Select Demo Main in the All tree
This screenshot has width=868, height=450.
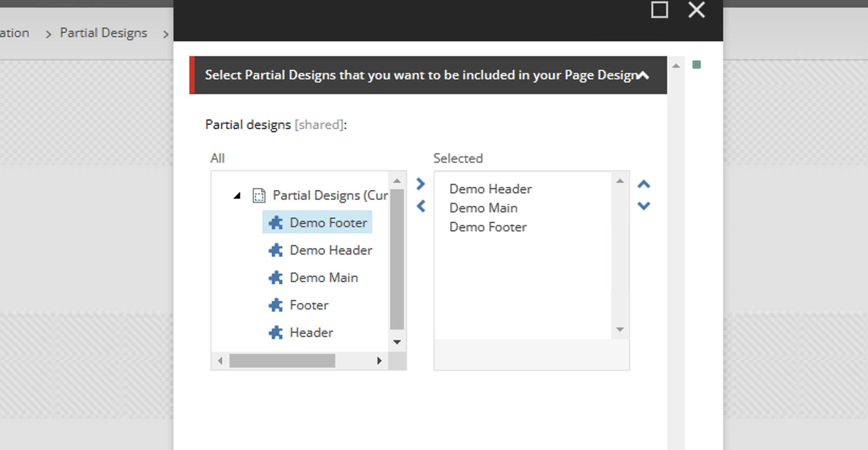(x=324, y=277)
